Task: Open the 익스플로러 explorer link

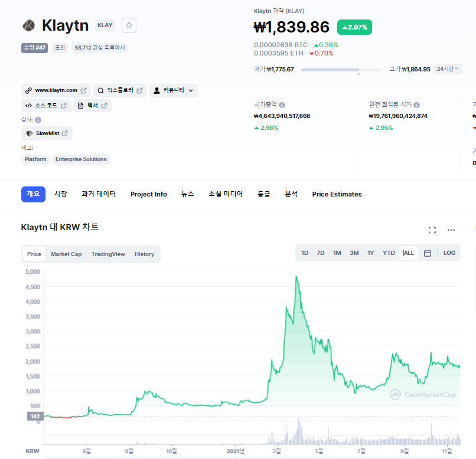Action: click(120, 90)
